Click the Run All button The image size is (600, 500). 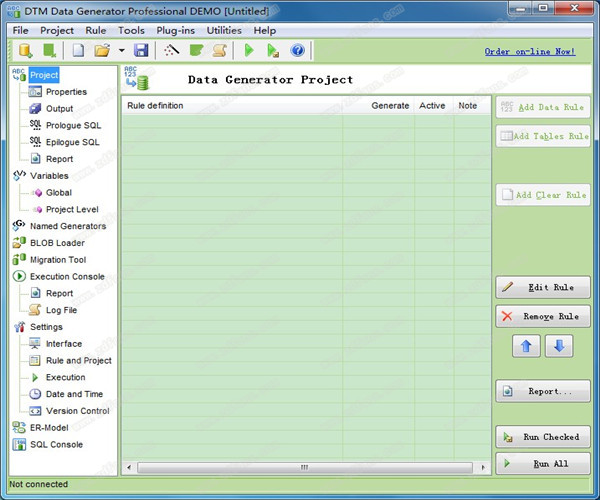(543, 464)
